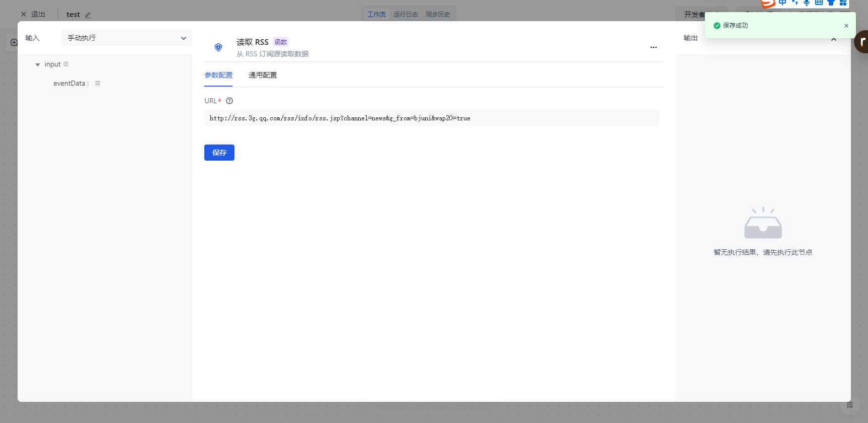Click the microphone icon in IME toolbar

click(x=807, y=3)
